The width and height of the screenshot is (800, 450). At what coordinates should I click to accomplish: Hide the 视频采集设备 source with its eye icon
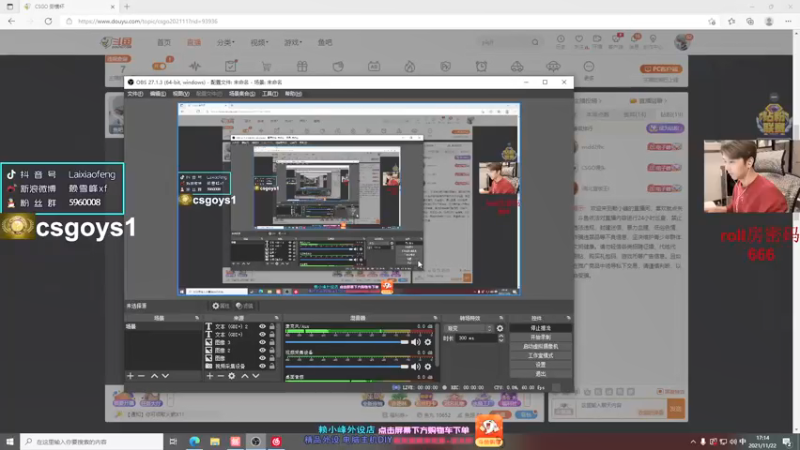click(x=262, y=366)
